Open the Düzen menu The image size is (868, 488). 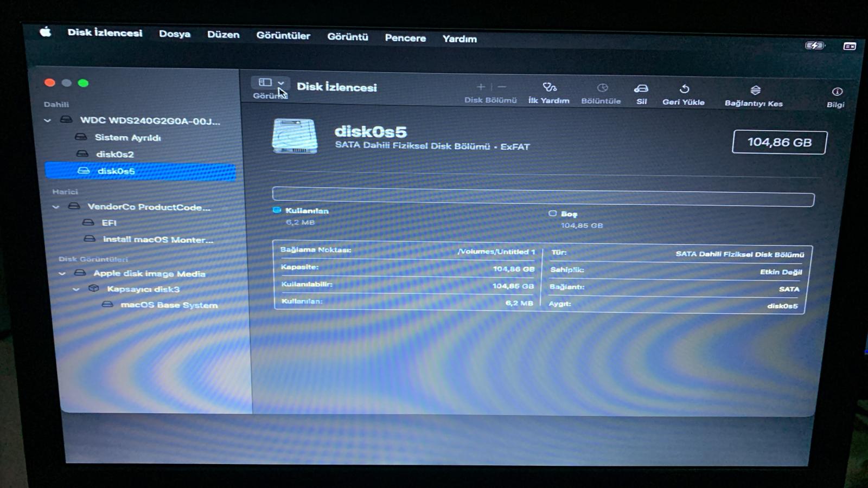223,35
